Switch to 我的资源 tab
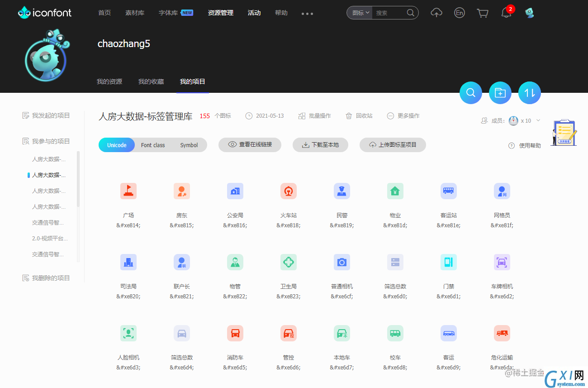 tap(109, 81)
